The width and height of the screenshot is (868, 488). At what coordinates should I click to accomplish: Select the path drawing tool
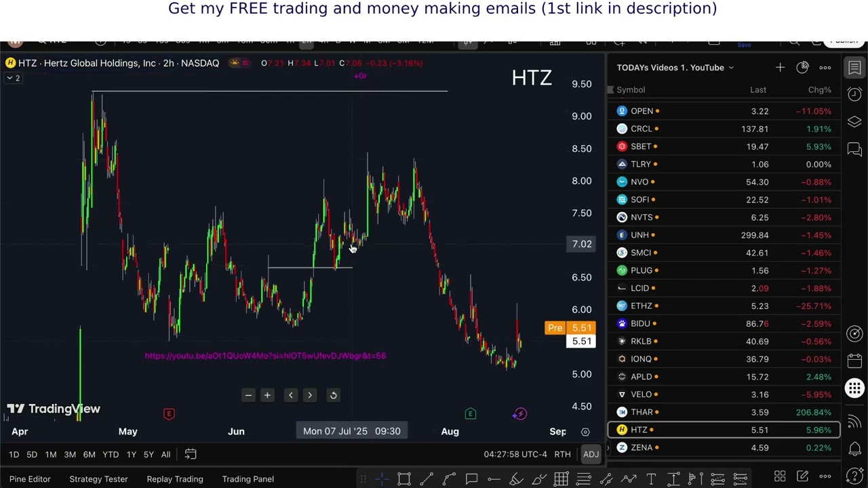coord(449,479)
